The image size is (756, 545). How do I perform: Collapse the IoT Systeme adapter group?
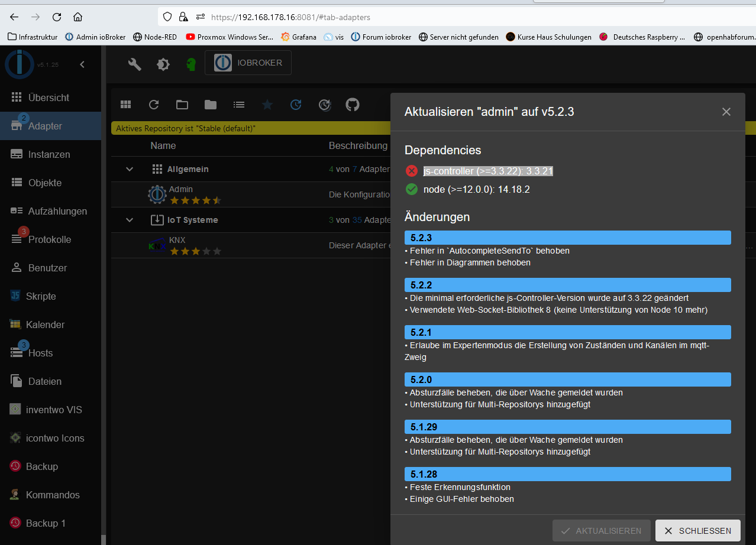(x=130, y=220)
